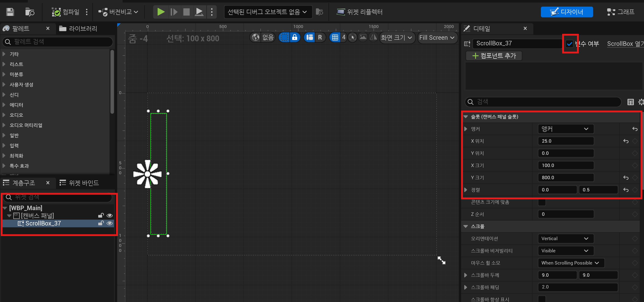The height and width of the screenshot is (302, 644).
Task: Open the debug object selector dropdown
Action: click(268, 12)
